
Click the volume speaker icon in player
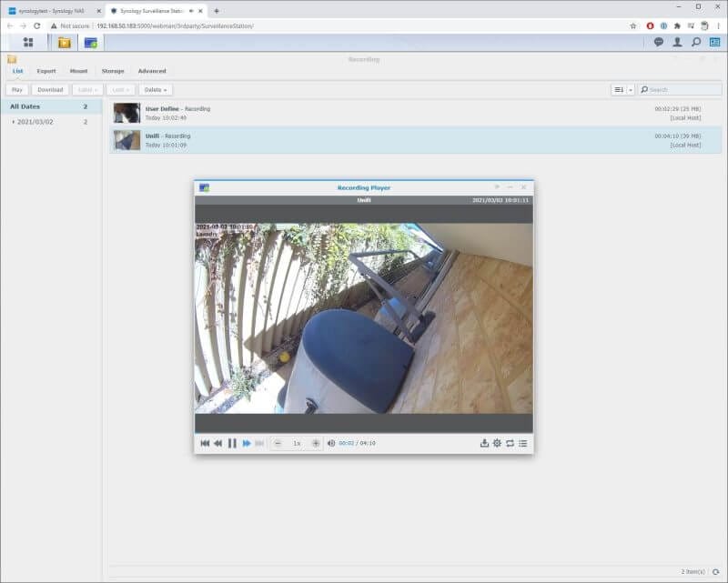330,443
